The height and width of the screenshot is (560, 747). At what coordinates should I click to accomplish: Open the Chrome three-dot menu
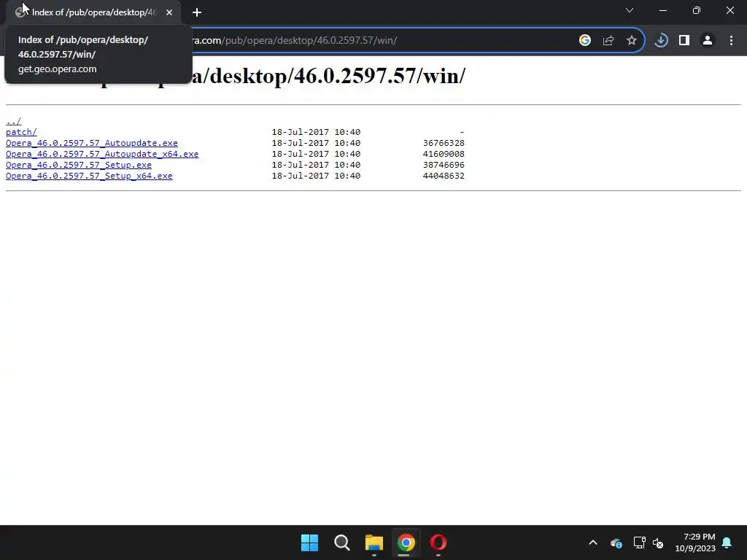[x=731, y=41]
